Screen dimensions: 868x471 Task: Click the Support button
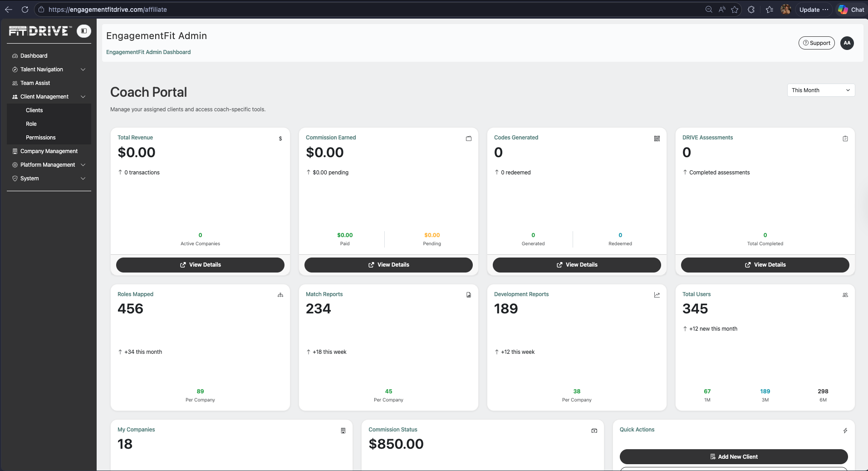[x=816, y=43]
